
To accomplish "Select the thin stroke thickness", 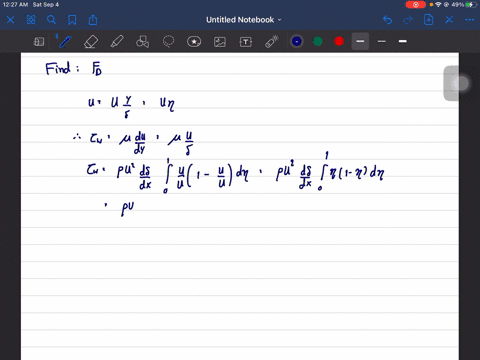I will (382, 41).
